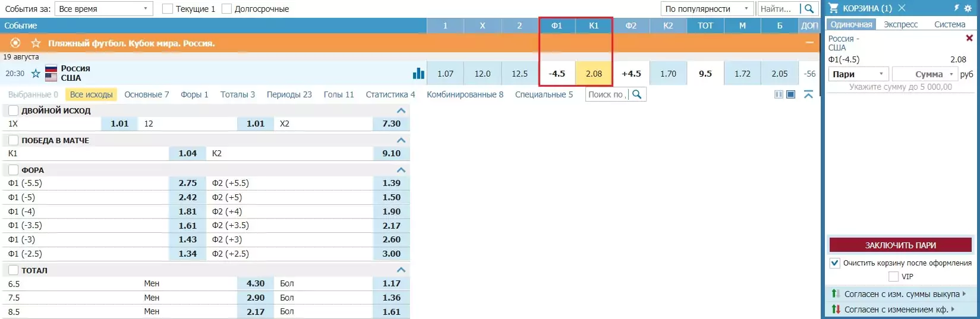
Task: Open the Комбинированные 8 tab
Action: 465,94
